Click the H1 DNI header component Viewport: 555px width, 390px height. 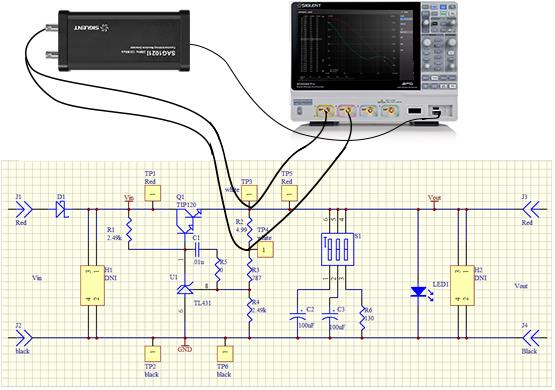[x=93, y=285]
